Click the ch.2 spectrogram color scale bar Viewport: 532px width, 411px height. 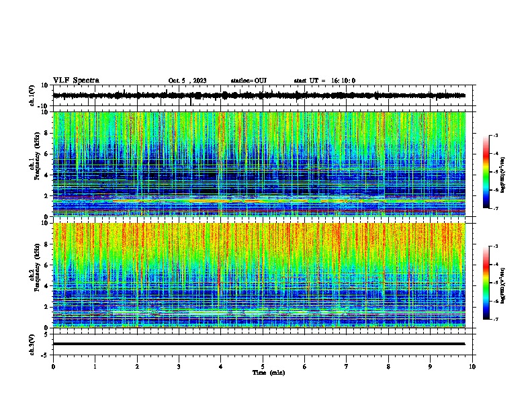coord(486,283)
